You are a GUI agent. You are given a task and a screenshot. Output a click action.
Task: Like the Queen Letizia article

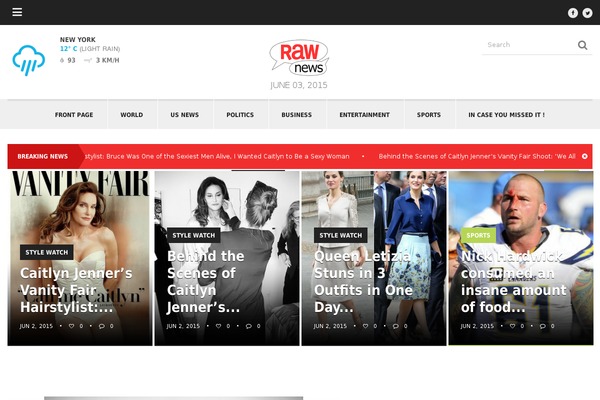[x=365, y=326]
